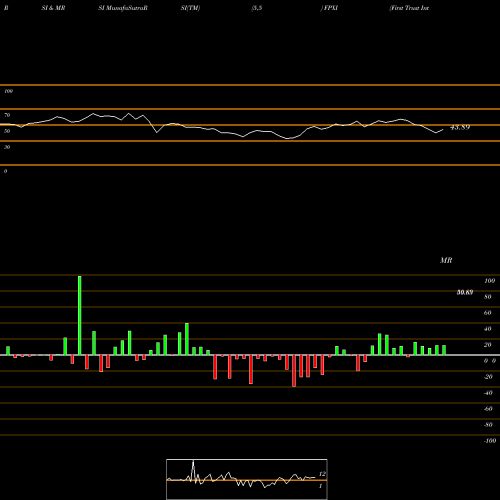Image resolution: width=500 pixels, height=500 pixels.
Task: Select the '80' tick on MR axis
Action: tap(488, 297)
